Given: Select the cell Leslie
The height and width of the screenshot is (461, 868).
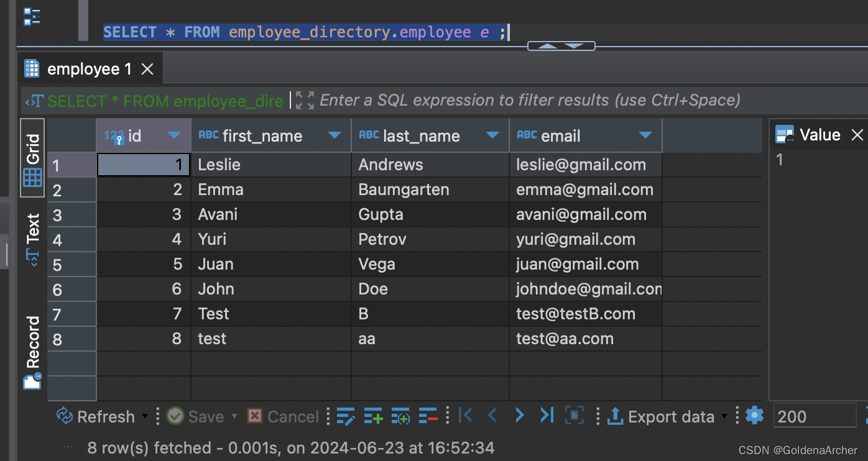Looking at the screenshot, I should (x=271, y=165).
